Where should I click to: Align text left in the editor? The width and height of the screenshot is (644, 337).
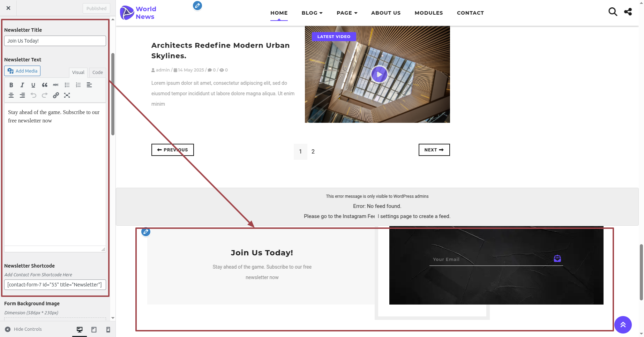click(x=89, y=85)
